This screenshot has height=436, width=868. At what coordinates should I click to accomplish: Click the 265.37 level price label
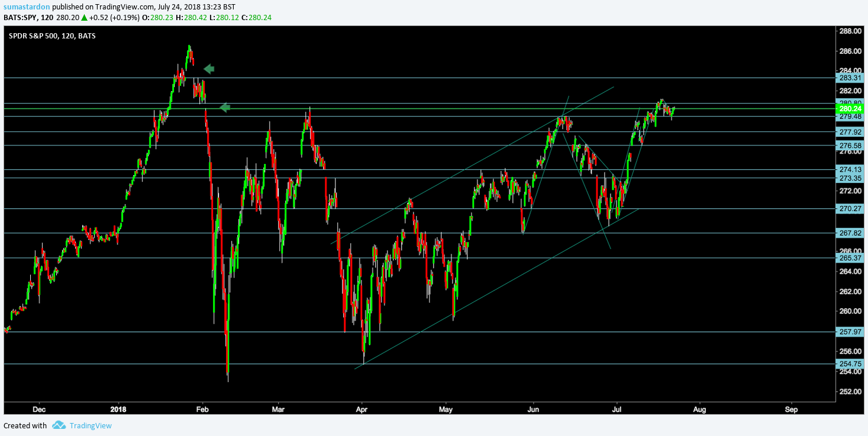point(849,257)
